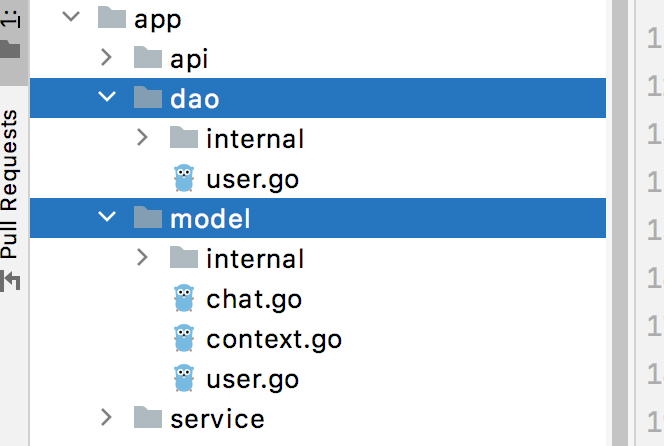
Task: Click the gopher icon of user.go under model
Action: 184,378
